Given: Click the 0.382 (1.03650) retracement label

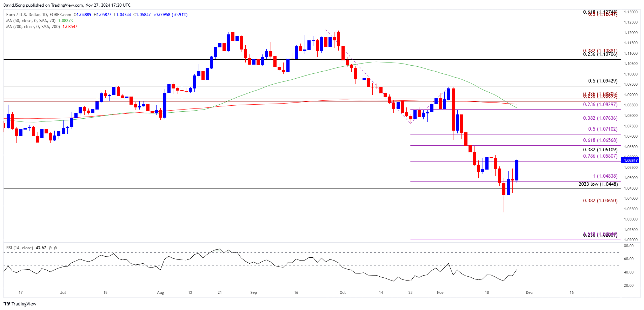Looking at the screenshot, I should pos(600,200).
